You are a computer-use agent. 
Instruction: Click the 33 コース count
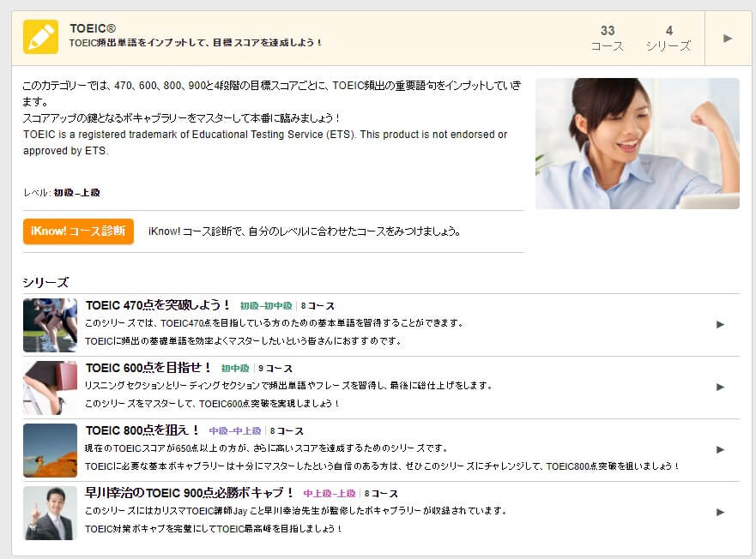(608, 38)
